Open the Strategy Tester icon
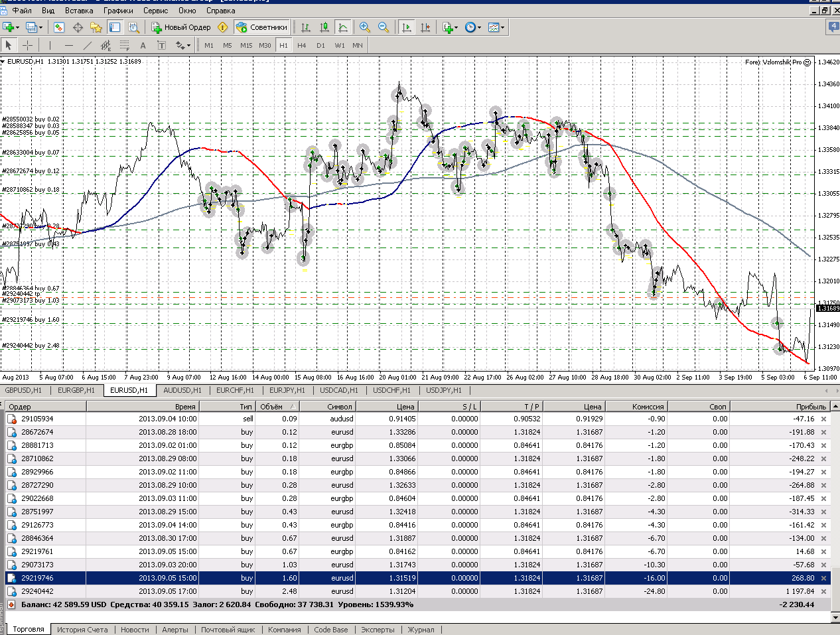The height and width of the screenshot is (635, 840). click(133, 27)
